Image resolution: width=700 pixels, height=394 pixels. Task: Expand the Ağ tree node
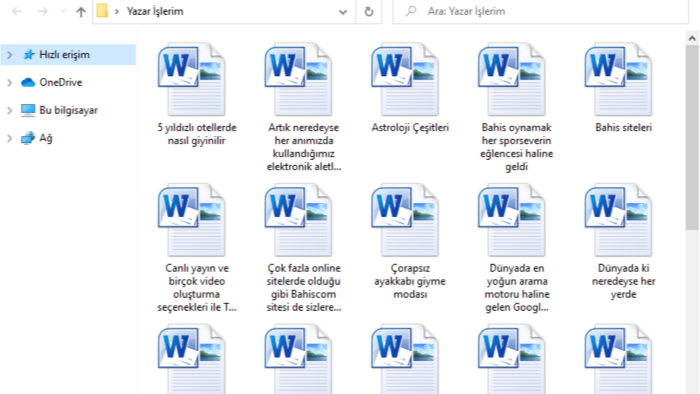pyautogui.click(x=9, y=138)
